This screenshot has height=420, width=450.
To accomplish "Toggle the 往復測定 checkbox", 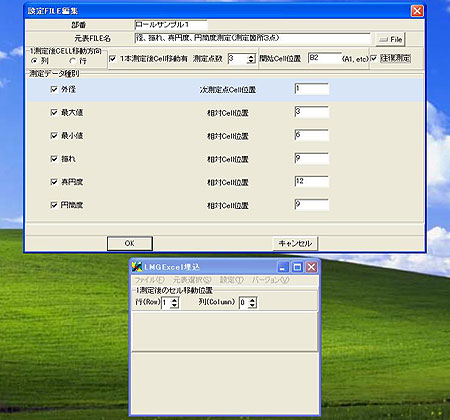I will [x=374, y=58].
